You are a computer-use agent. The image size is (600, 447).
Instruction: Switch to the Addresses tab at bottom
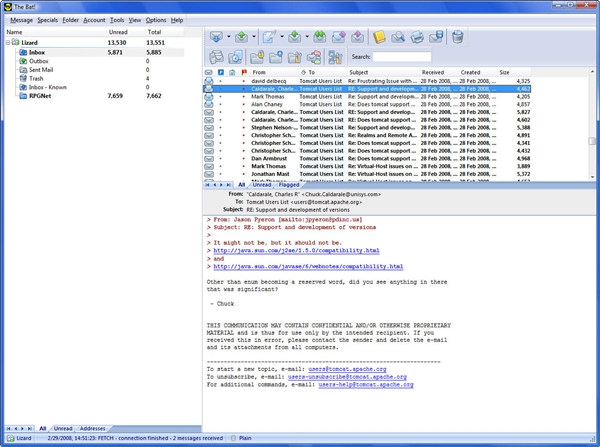pyautogui.click(x=95, y=428)
